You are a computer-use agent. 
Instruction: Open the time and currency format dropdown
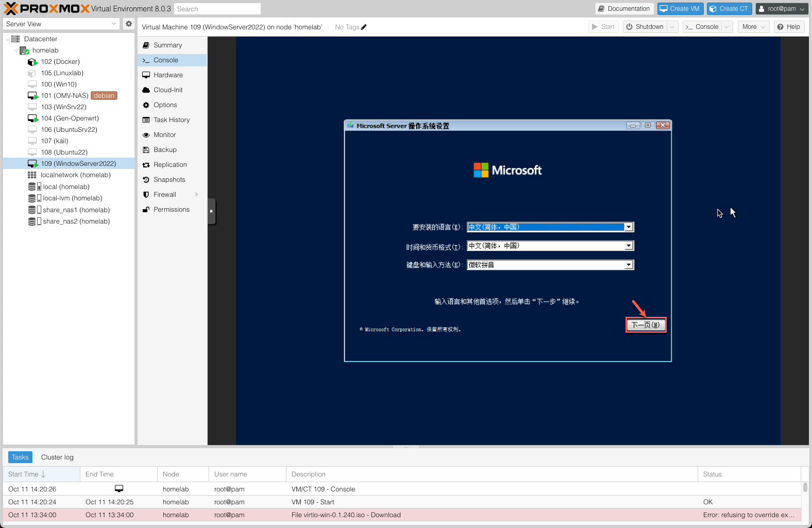click(629, 246)
